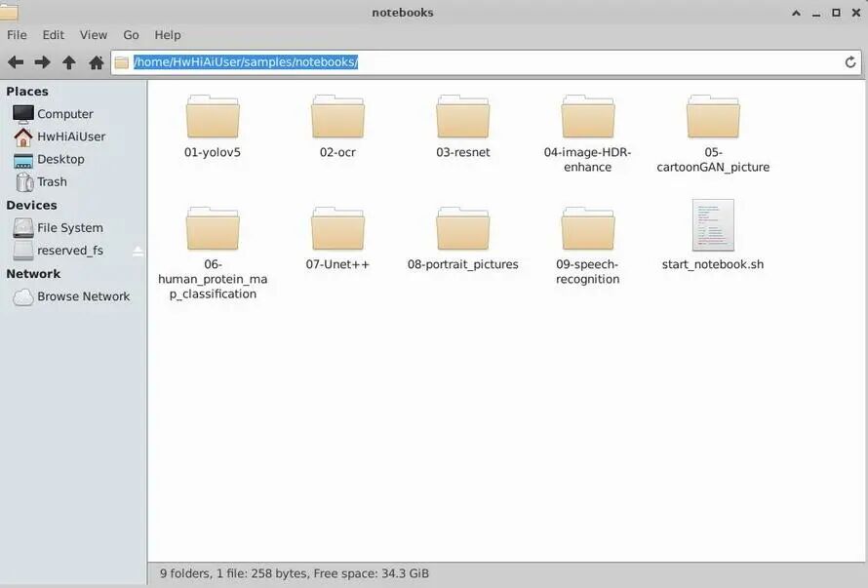The width and height of the screenshot is (868, 588).
Task: Click the 06-human_protein_map_classification name label
Action: point(213,279)
